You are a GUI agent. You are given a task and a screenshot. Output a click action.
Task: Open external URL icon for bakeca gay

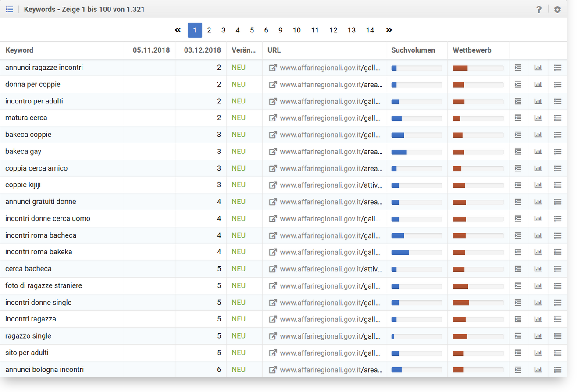pyautogui.click(x=273, y=152)
